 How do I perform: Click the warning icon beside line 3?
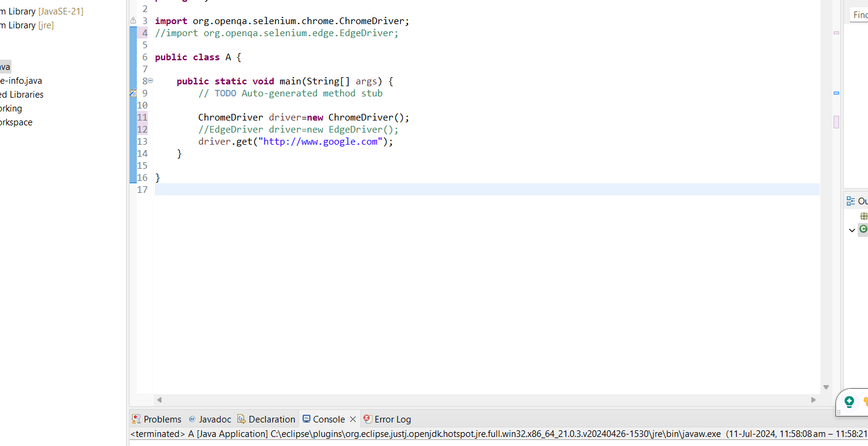[133, 20]
